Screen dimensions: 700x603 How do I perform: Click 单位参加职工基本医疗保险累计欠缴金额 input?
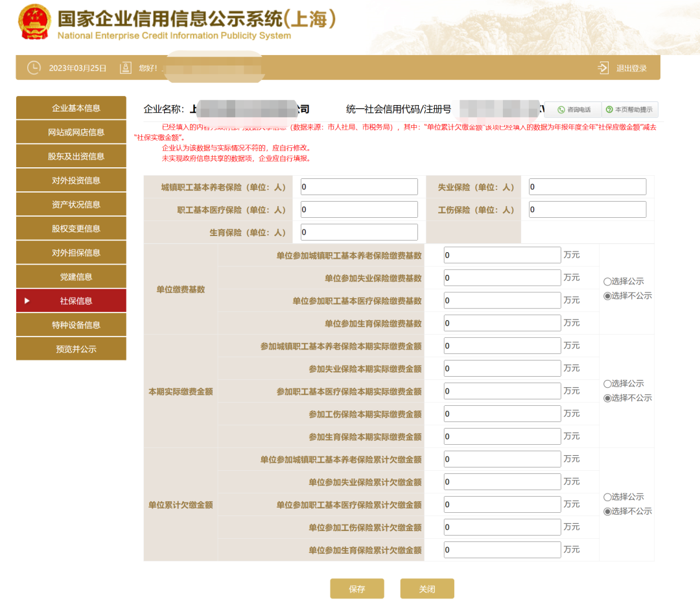[502, 504]
